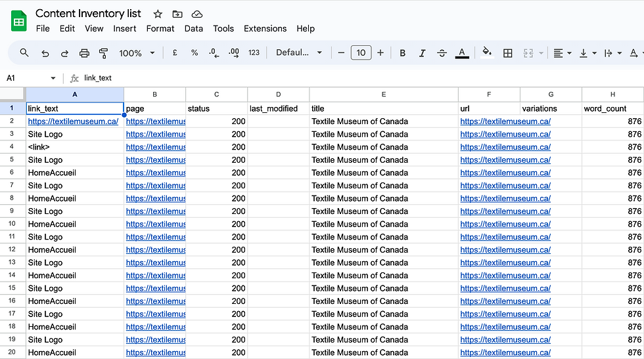
Task: Open the Default font dropdown
Action: tap(298, 53)
